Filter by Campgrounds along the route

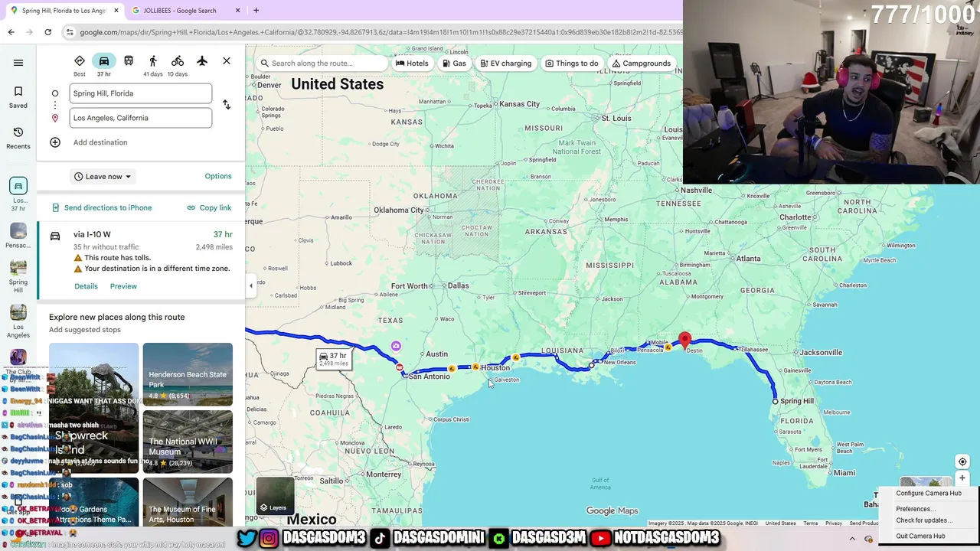pos(642,64)
